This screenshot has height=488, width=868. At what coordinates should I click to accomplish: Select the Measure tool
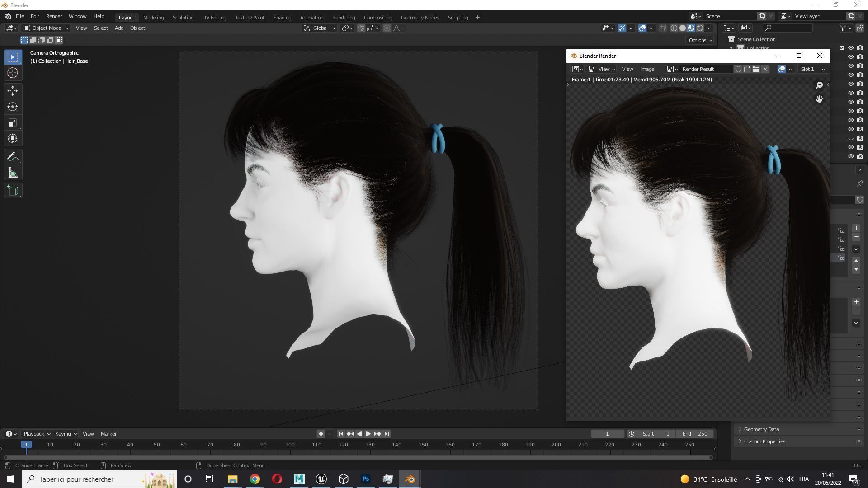tap(13, 173)
